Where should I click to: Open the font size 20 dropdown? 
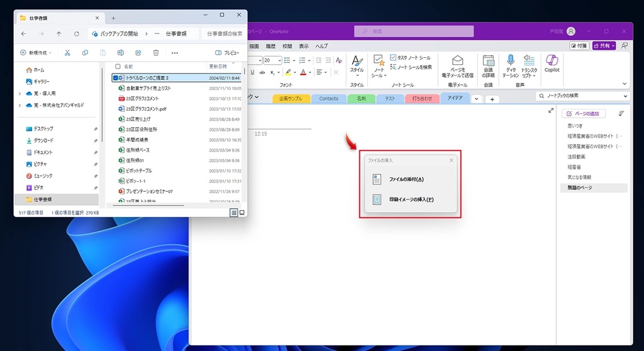(x=280, y=60)
